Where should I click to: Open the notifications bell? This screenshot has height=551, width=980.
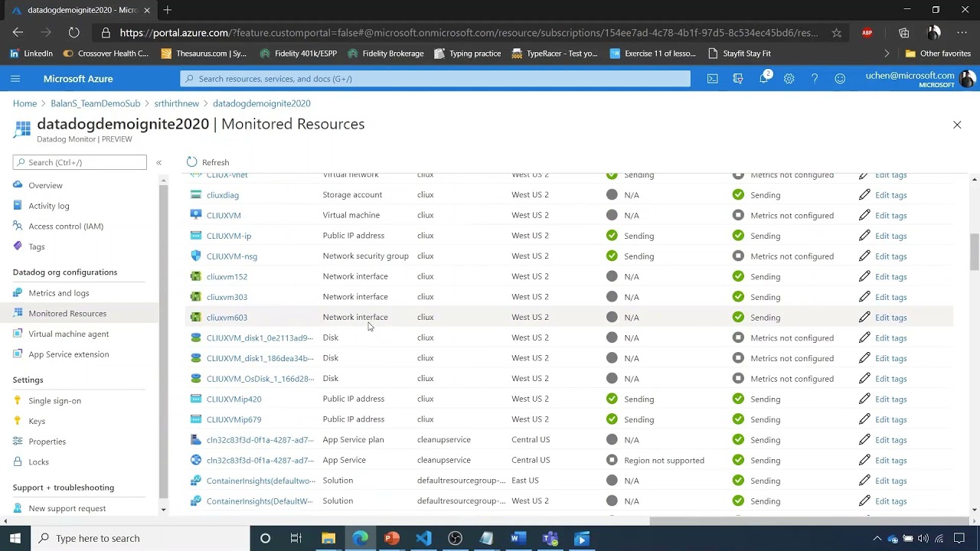[764, 79]
